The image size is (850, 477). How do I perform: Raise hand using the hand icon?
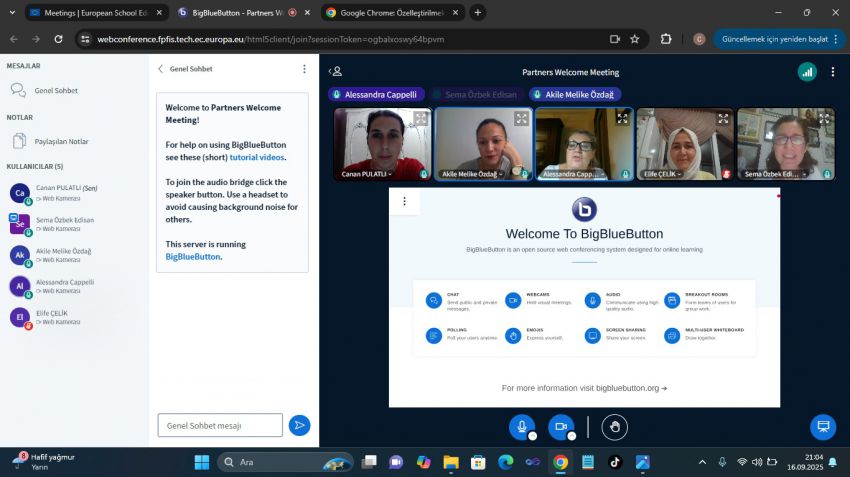tap(615, 427)
